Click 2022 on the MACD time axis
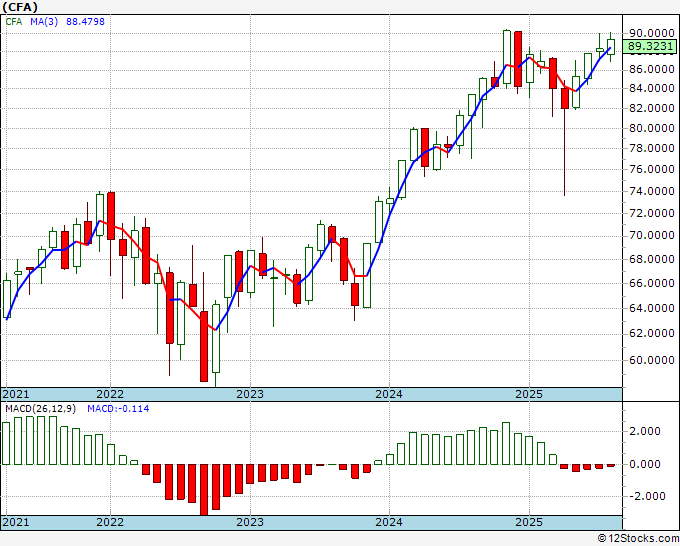Screen dimensions: 680x546 tap(110, 522)
